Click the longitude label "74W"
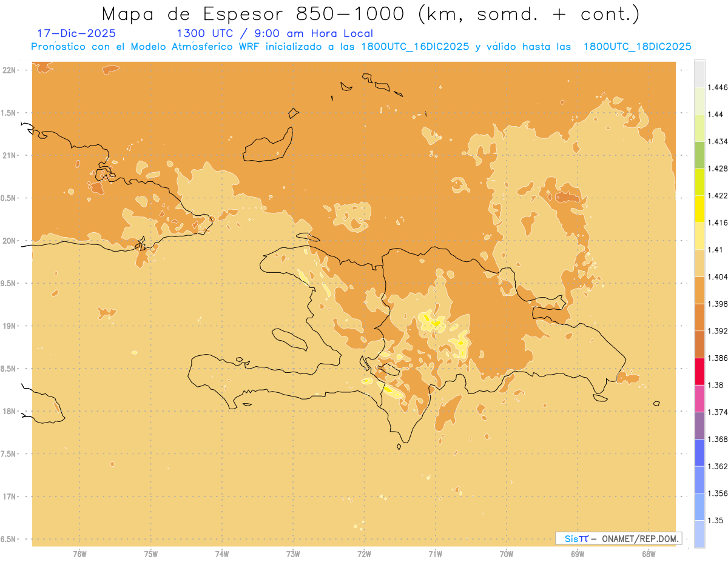The height and width of the screenshot is (562, 728). (222, 554)
